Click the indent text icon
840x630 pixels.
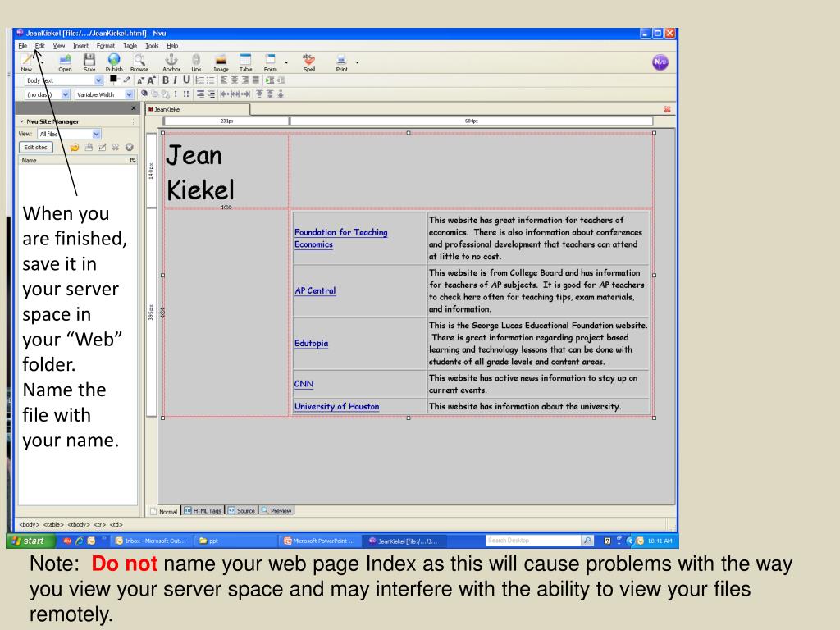[x=269, y=80]
